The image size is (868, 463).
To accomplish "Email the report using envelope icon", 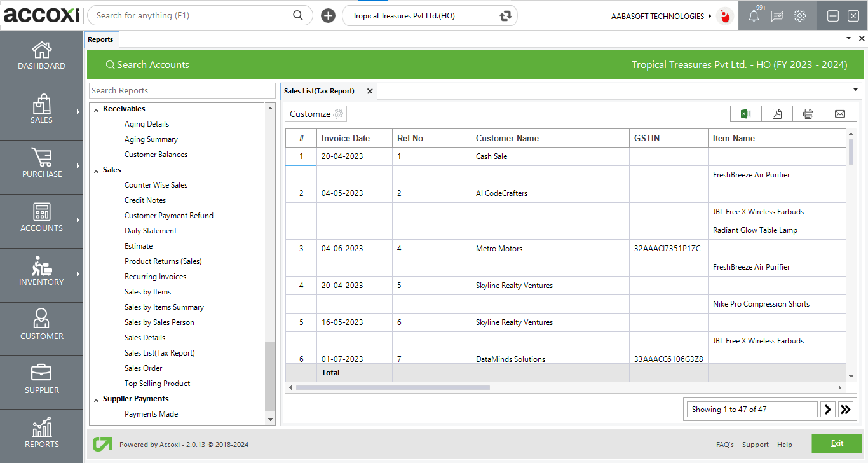I will point(840,114).
